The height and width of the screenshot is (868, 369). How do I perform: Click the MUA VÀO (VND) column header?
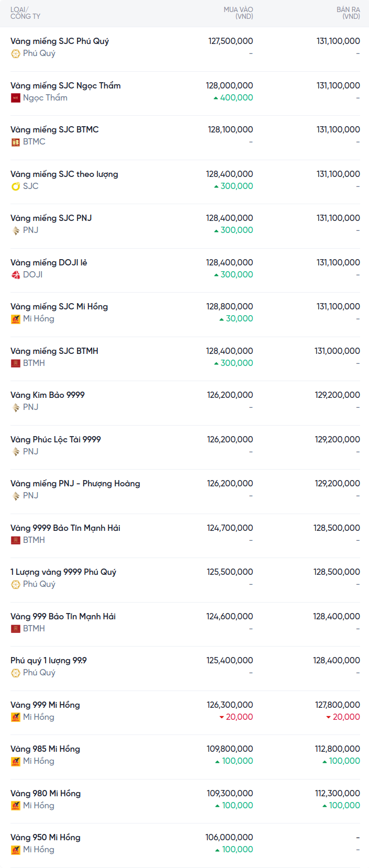(238, 13)
